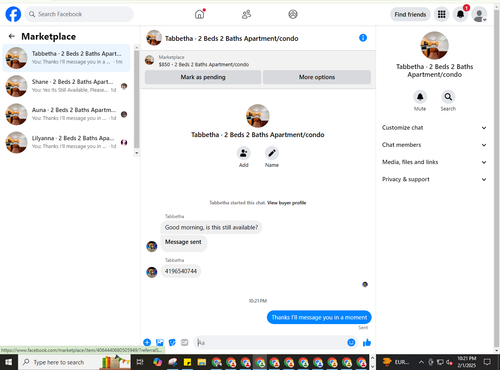Screen dimensions: 500x370
Task: Open Sticky Notes from taskbar
Action: click(187, 362)
